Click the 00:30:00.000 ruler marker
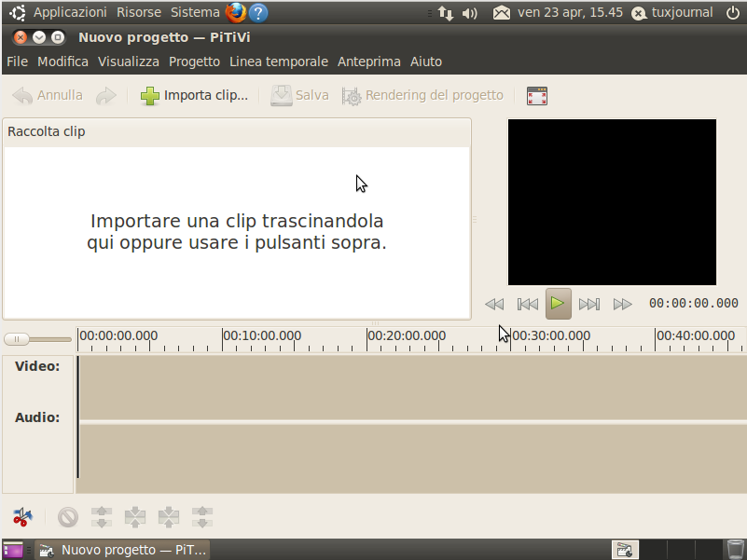 coord(551,335)
